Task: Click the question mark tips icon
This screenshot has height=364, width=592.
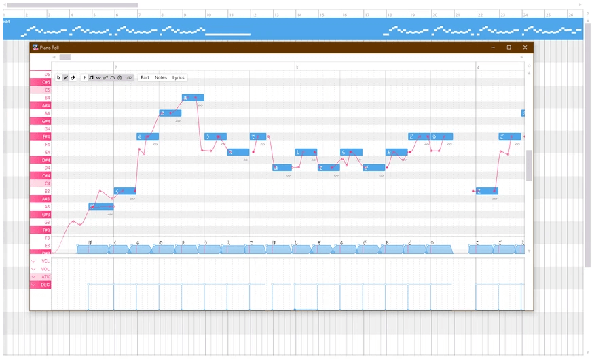Action: coord(84,78)
